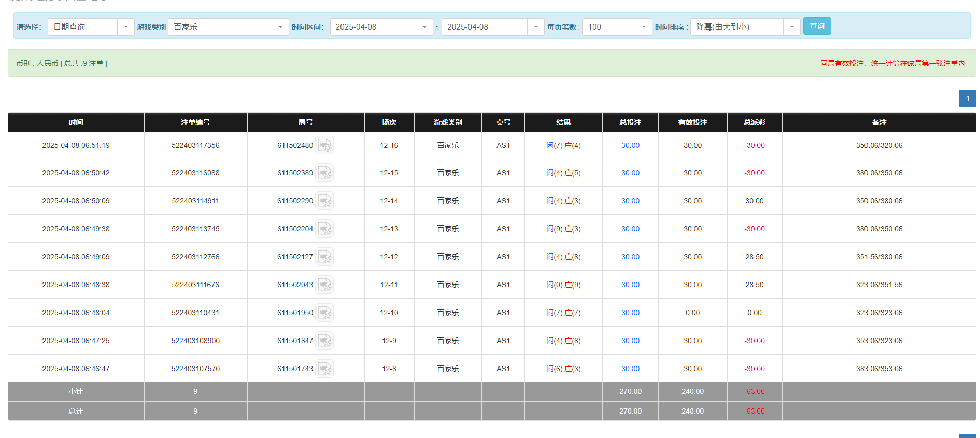Viewport: 980px width, 438px height.
Task: Open the 降幂 time sort order dropdown
Action: point(791,27)
